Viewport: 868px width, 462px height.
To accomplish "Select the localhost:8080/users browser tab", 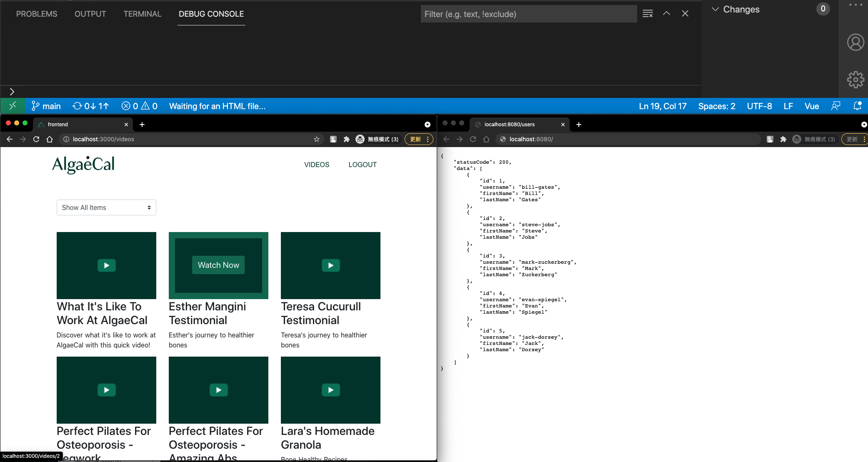I will (x=520, y=124).
